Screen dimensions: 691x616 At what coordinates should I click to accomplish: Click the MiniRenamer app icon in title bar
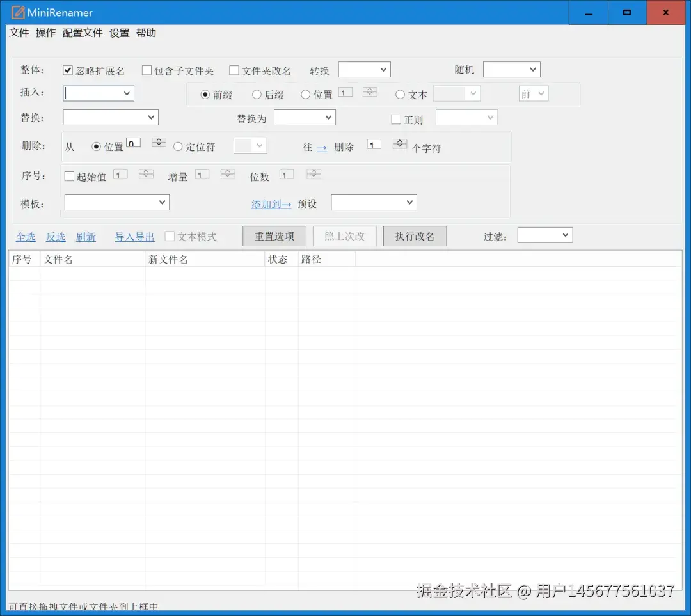point(18,12)
